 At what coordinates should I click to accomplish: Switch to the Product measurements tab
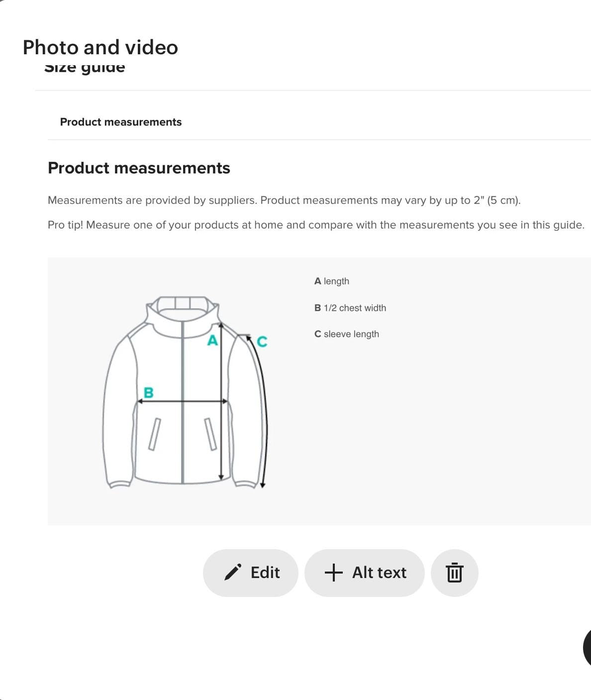click(121, 121)
